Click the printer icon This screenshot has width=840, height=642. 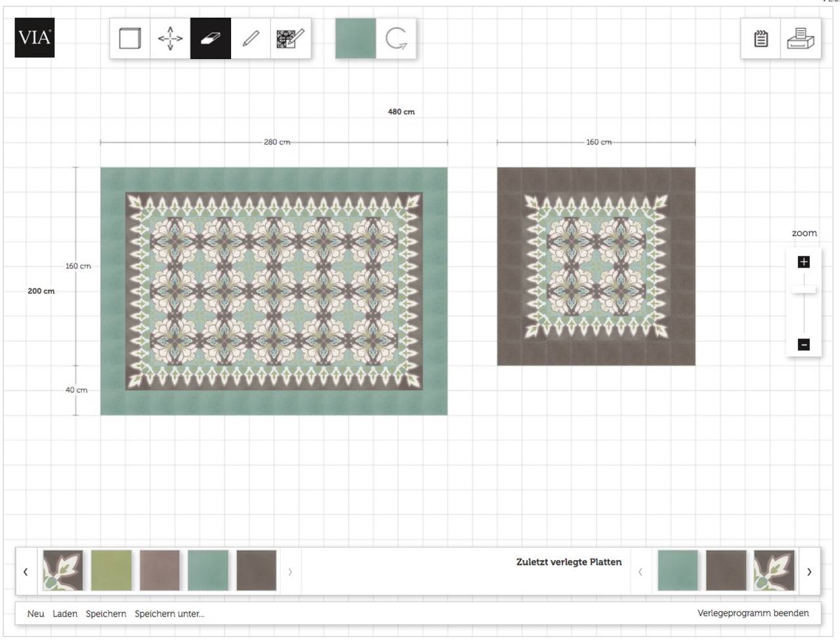coord(801,39)
